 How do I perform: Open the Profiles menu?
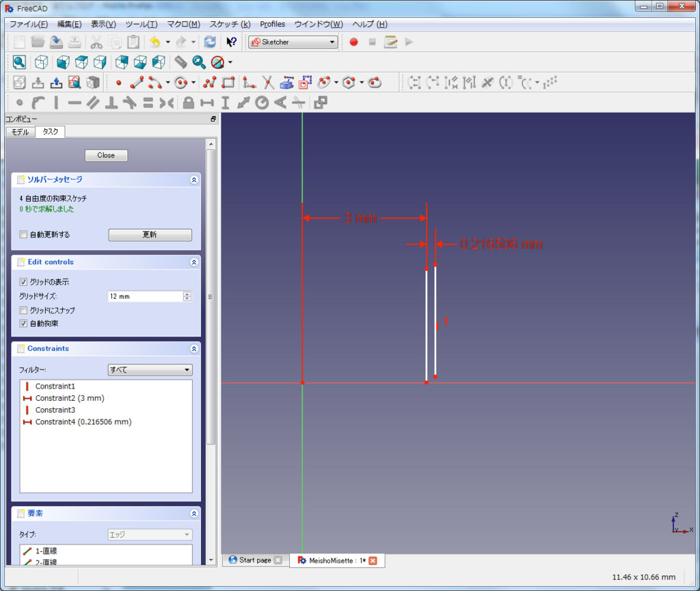(x=272, y=24)
